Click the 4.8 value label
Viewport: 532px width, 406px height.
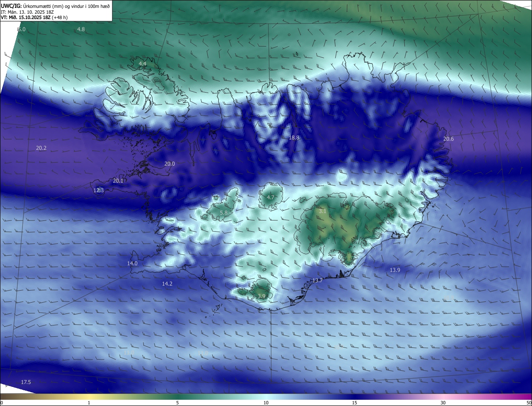click(81, 29)
